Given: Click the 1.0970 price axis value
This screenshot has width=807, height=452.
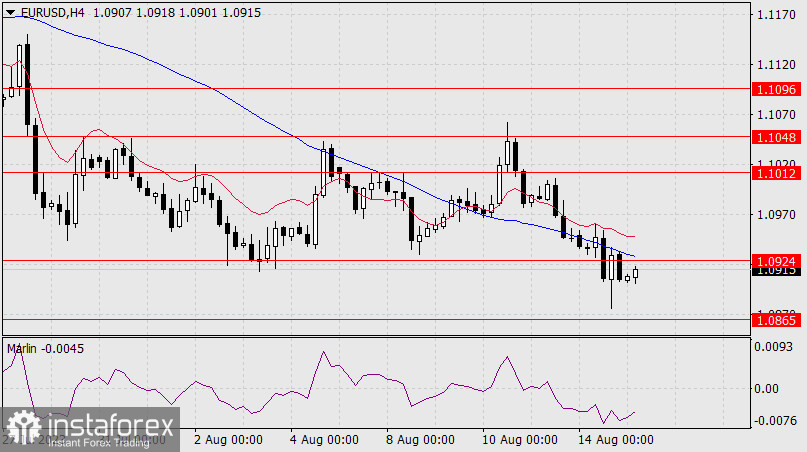Looking at the screenshot, I should click(776, 214).
